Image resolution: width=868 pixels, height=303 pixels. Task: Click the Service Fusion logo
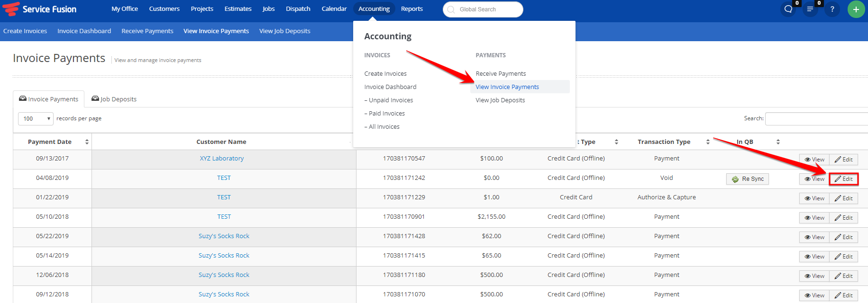coord(40,9)
